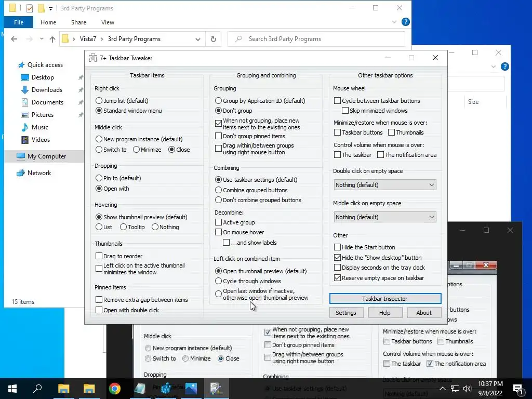This screenshot has height=399, width=532.
Task: Open help in 3rd Party Programs window
Action: point(405,22)
